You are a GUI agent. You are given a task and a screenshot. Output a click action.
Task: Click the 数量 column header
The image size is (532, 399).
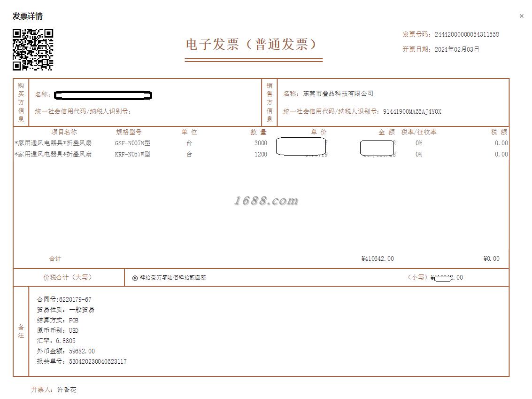259,132
